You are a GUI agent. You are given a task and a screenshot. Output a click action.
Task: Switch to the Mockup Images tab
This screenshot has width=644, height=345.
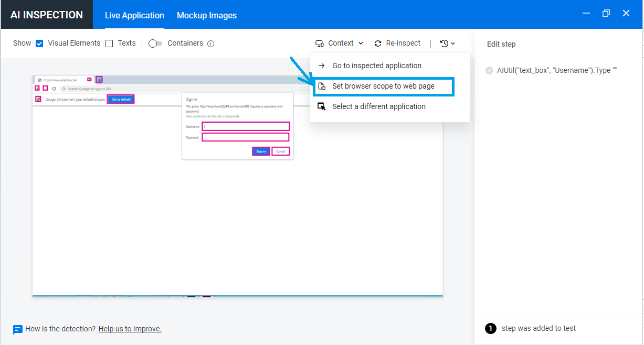(x=206, y=15)
